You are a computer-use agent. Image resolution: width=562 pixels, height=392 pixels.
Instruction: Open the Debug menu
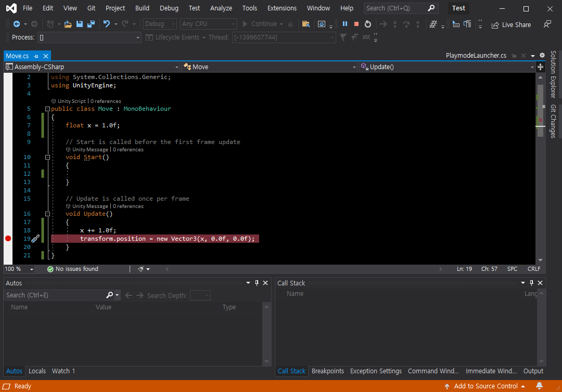[169, 8]
